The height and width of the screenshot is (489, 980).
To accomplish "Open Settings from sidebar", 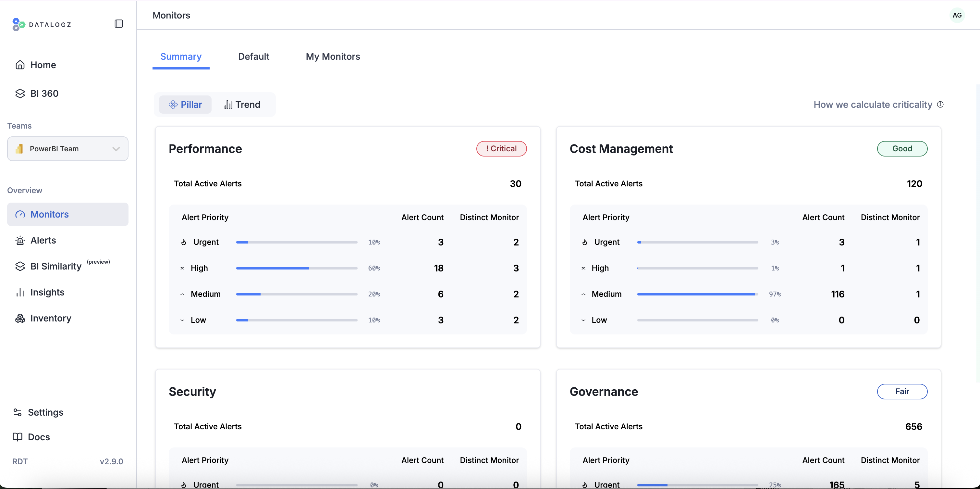I will 45,412.
